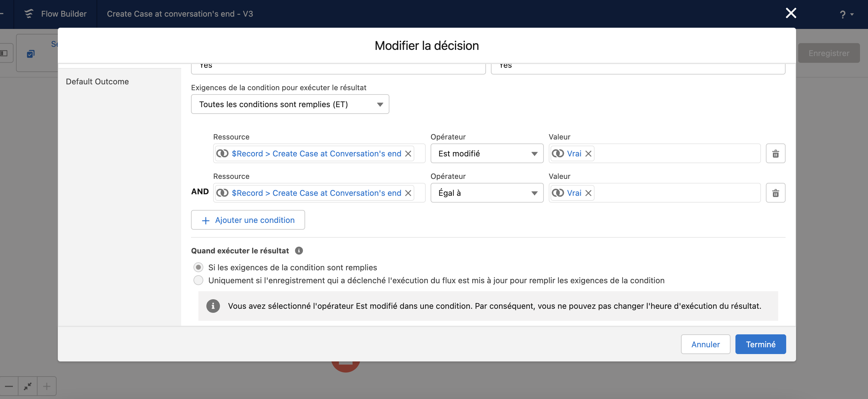Click the flow title Create Case at conversation's end - V3
Screen dimensions: 868x399
pos(180,14)
